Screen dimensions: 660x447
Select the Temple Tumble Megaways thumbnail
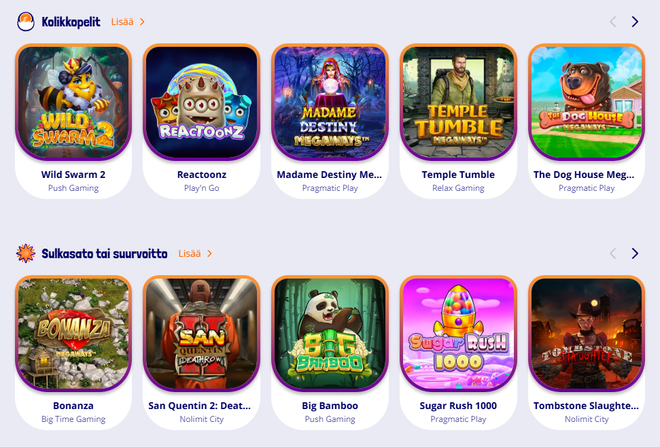[458, 102]
